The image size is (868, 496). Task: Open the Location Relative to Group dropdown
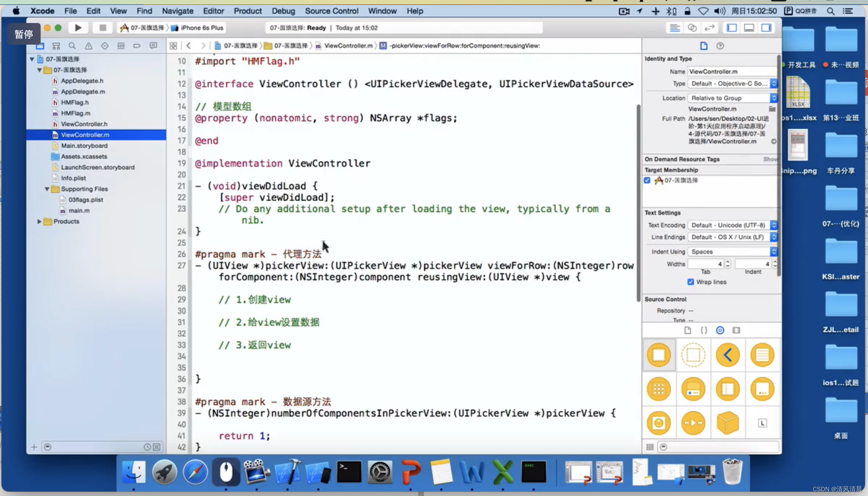point(733,98)
